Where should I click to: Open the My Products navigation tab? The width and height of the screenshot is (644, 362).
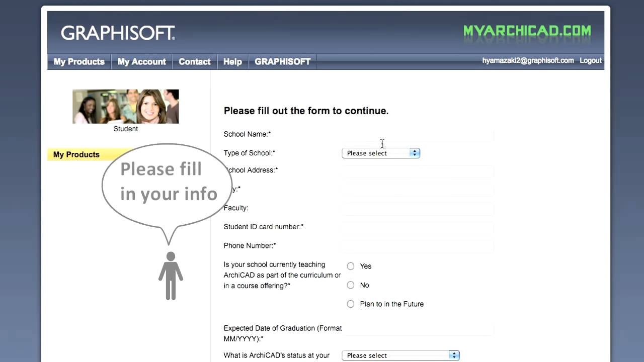79,62
